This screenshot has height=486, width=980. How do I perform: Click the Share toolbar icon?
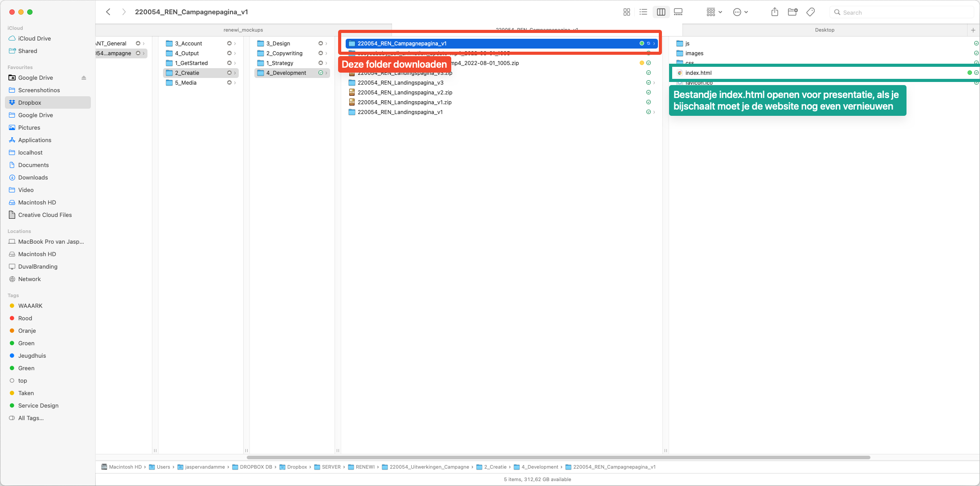point(775,12)
